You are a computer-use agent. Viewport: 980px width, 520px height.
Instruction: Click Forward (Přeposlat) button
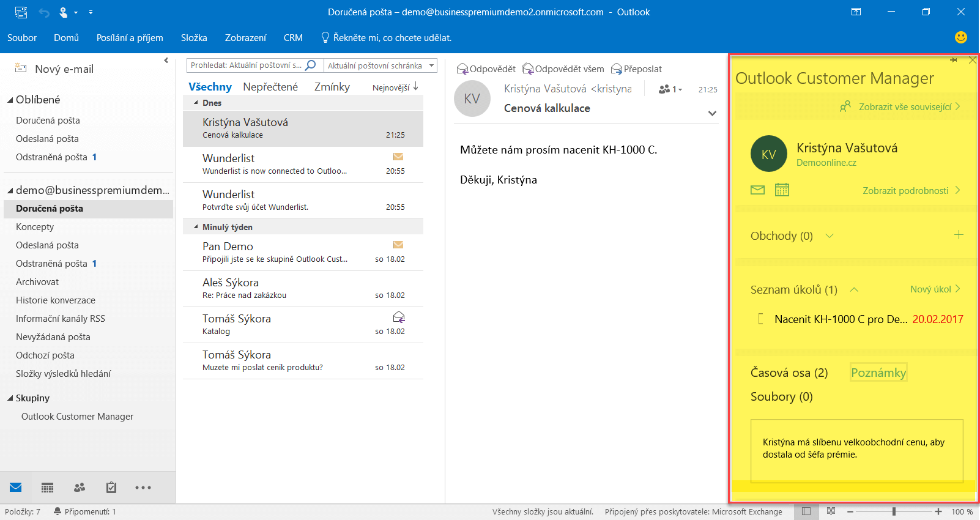(636, 69)
